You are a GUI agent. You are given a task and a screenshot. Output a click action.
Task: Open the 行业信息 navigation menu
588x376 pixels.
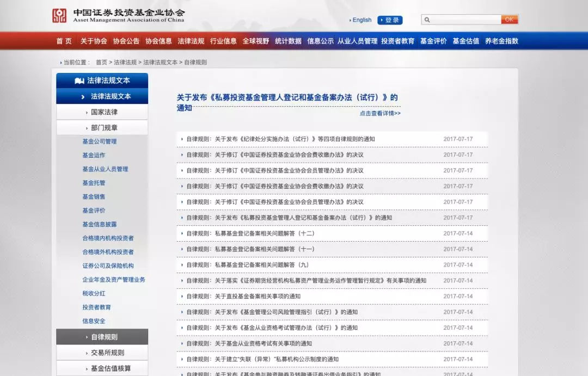223,41
